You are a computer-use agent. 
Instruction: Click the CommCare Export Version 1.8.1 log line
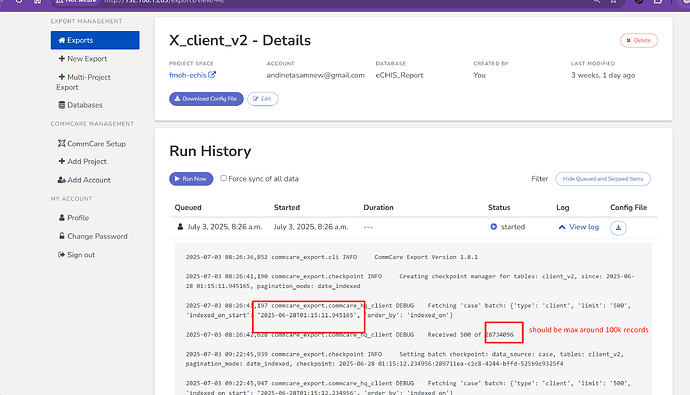[332, 257]
